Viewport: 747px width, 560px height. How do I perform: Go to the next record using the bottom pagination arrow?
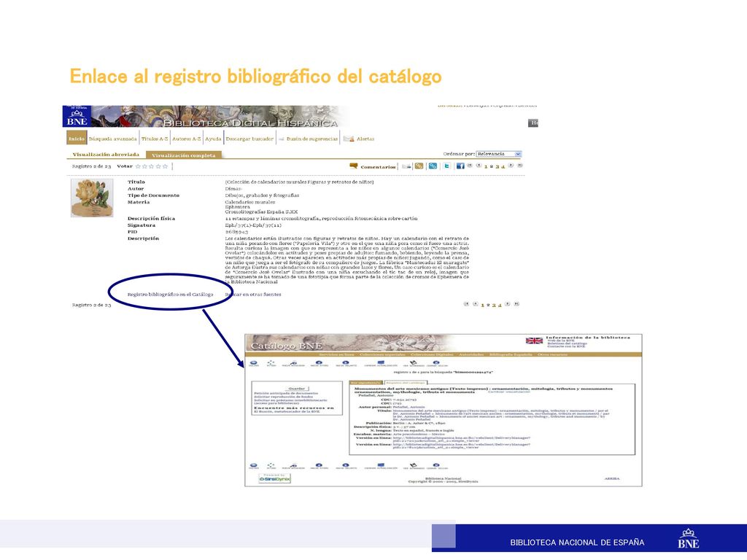(508, 304)
